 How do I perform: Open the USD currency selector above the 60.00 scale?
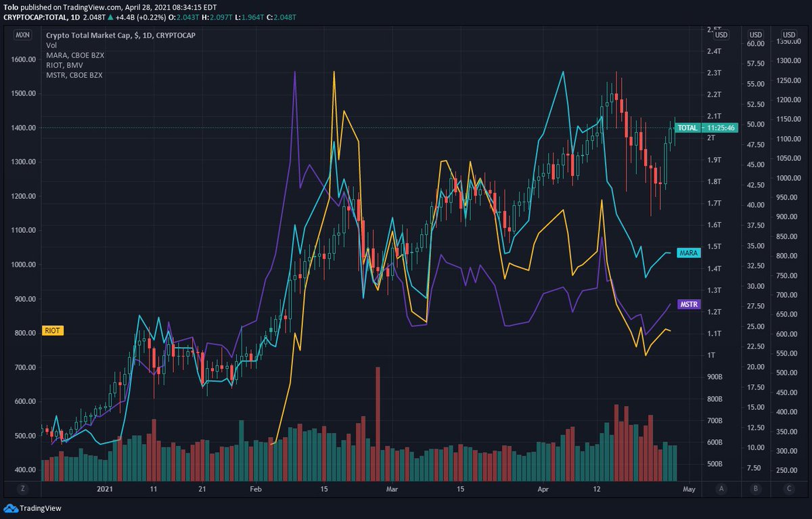tap(756, 35)
